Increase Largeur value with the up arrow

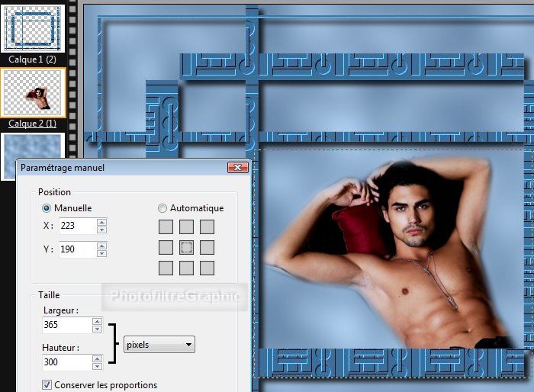(x=97, y=321)
